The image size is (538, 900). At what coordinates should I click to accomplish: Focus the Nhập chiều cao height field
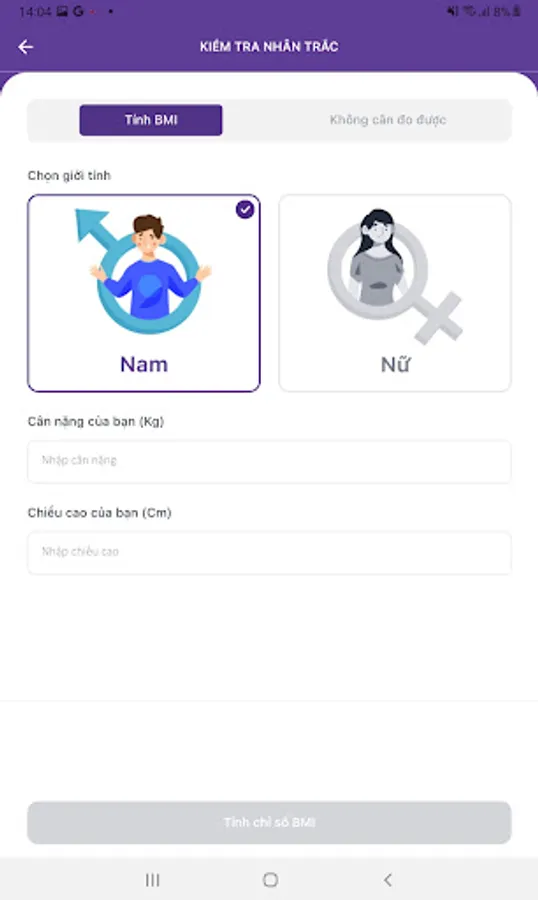[269, 552]
